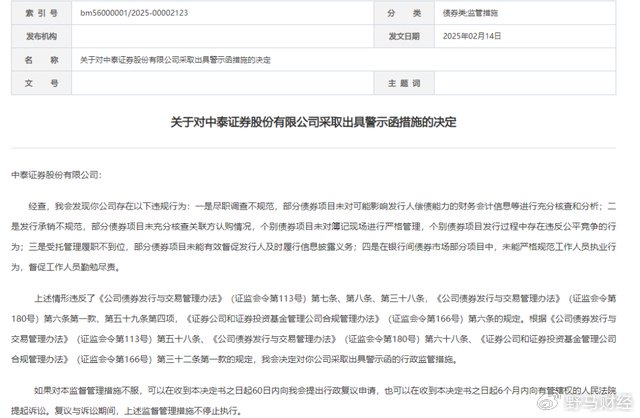Screen dimensions: 640x418
Task: Click the text 督促工作人员勤勉尽责
Action: click(73, 267)
